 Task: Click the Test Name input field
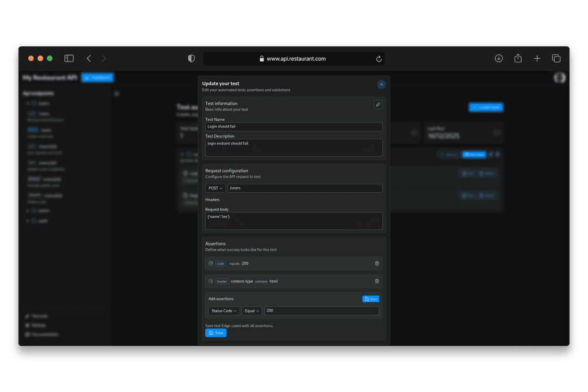point(293,126)
